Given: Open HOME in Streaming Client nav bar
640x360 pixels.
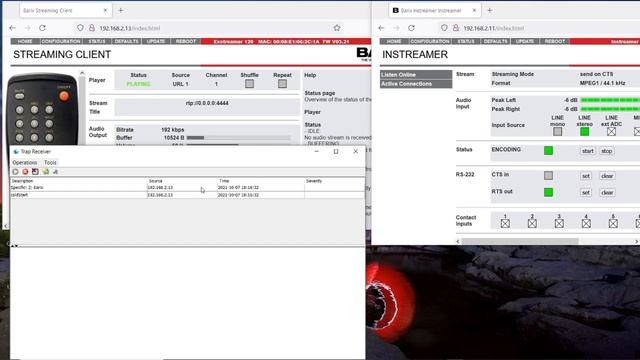Looking at the screenshot, I should 25,41.
